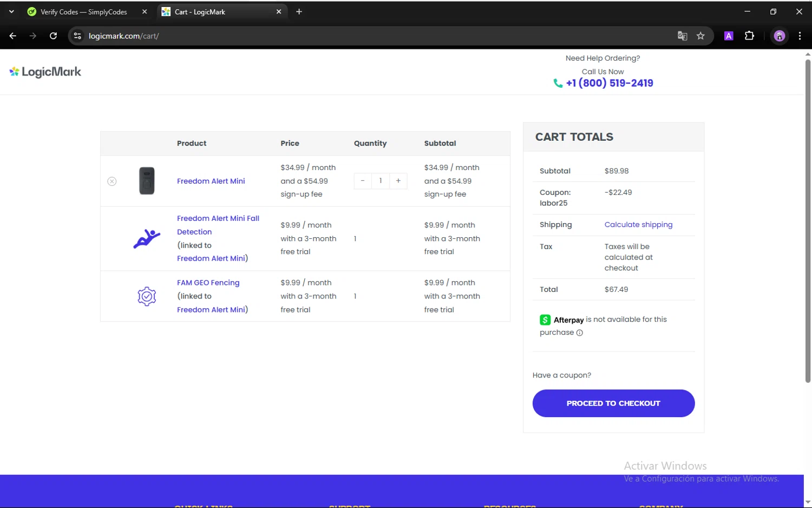Open browser extensions puzzle icon
Image resolution: width=812 pixels, height=508 pixels.
coord(750,36)
